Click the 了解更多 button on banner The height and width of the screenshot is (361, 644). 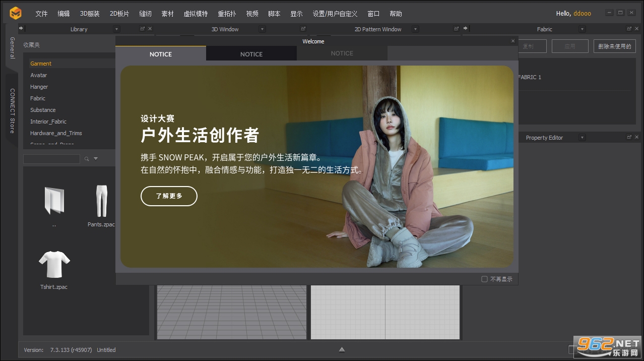169,196
